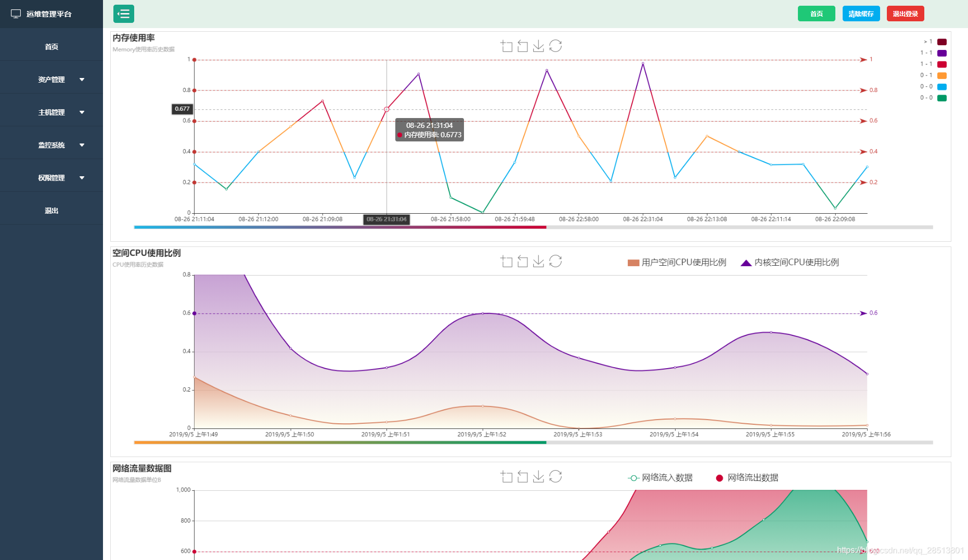Hide the 网络流入数据 series via legend

click(x=660, y=478)
